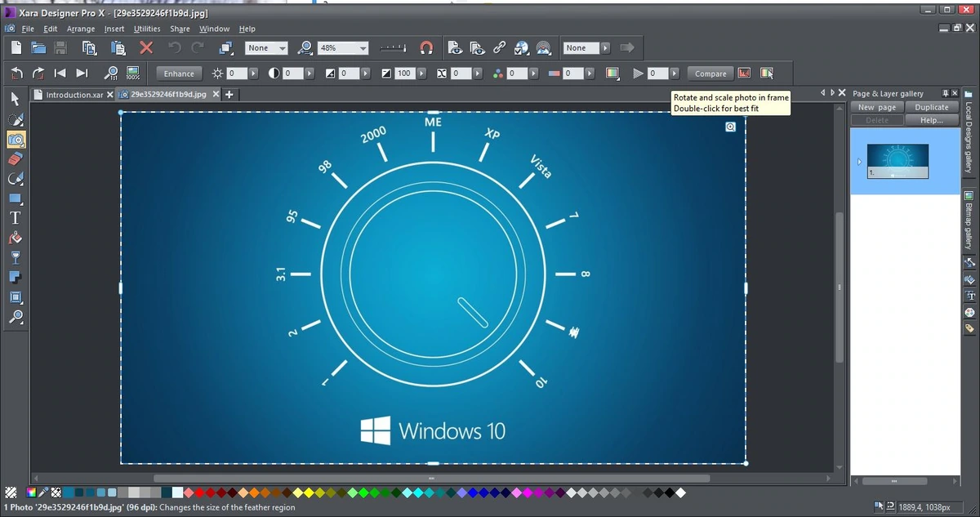Select the Zoom magnifier tool in toolbox
Screen dimensions: 980x517
pos(16,317)
